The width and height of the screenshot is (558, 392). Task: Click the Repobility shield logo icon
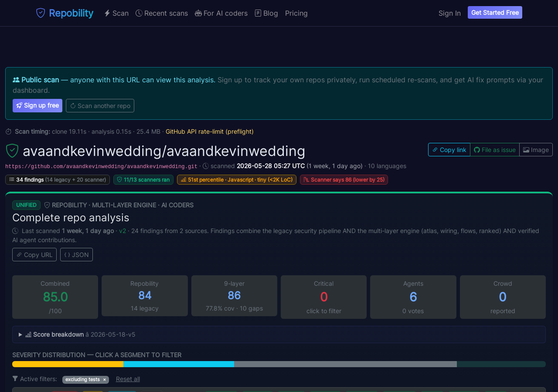pyautogui.click(x=41, y=13)
